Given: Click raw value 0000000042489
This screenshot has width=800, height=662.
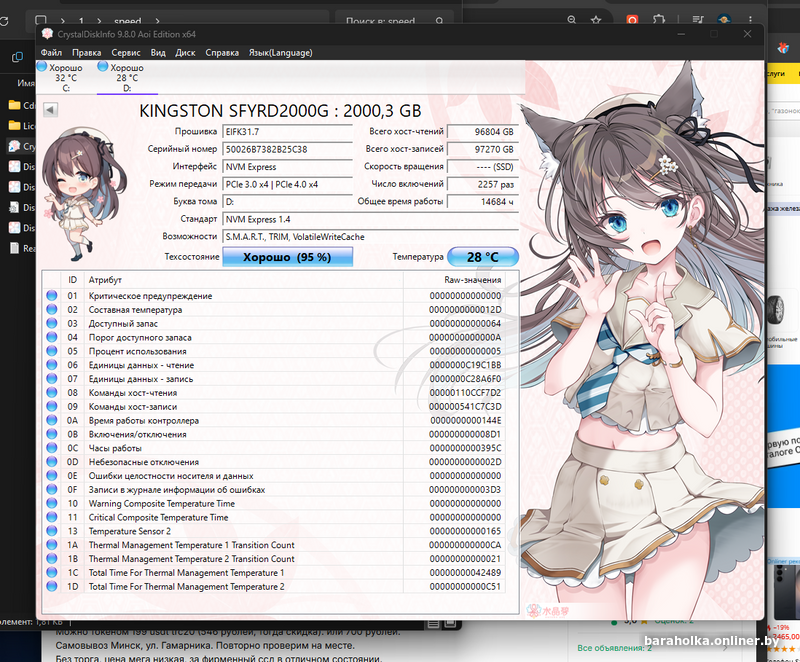Looking at the screenshot, I should (x=465, y=573).
